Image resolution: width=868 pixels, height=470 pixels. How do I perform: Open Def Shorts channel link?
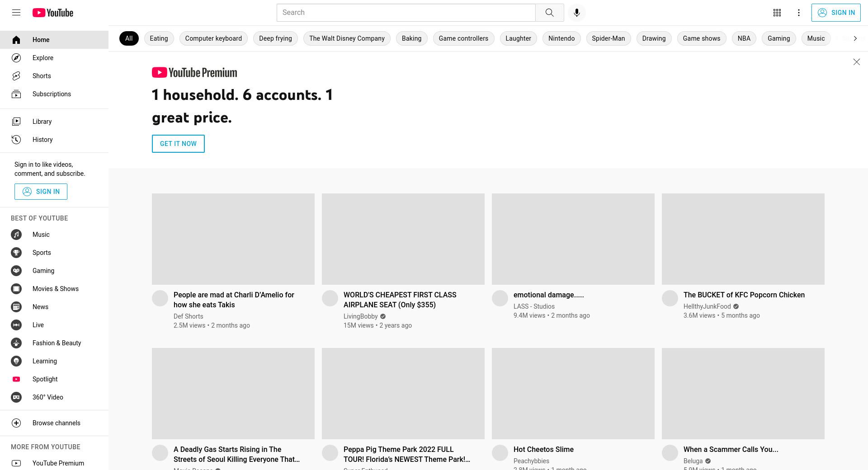pyautogui.click(x=189, y=316)
